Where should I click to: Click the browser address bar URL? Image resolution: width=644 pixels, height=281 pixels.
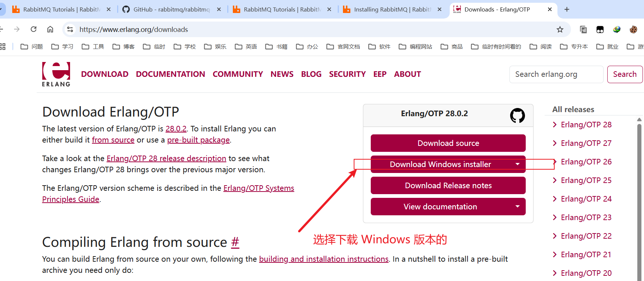pos(133,29)
